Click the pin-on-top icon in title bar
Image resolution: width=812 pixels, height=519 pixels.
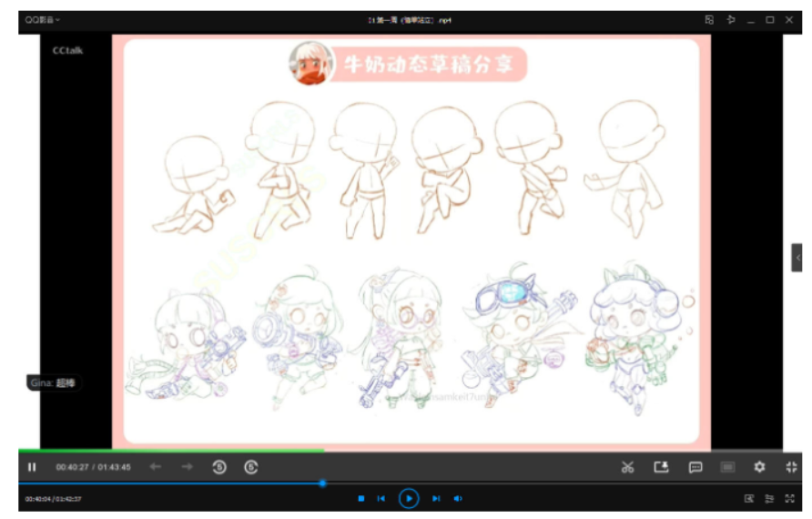[730, 19]
